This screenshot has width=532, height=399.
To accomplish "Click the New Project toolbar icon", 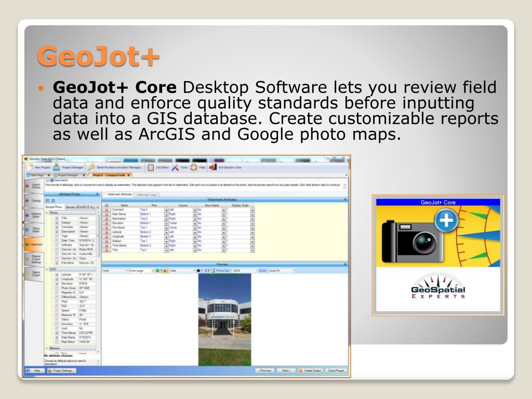I will (x=30, y=167).
